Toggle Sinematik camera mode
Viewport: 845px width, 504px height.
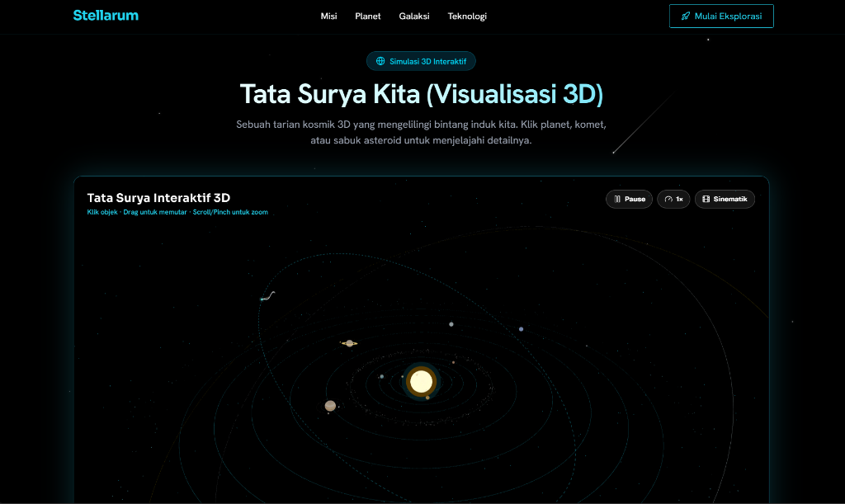point(725,200)
